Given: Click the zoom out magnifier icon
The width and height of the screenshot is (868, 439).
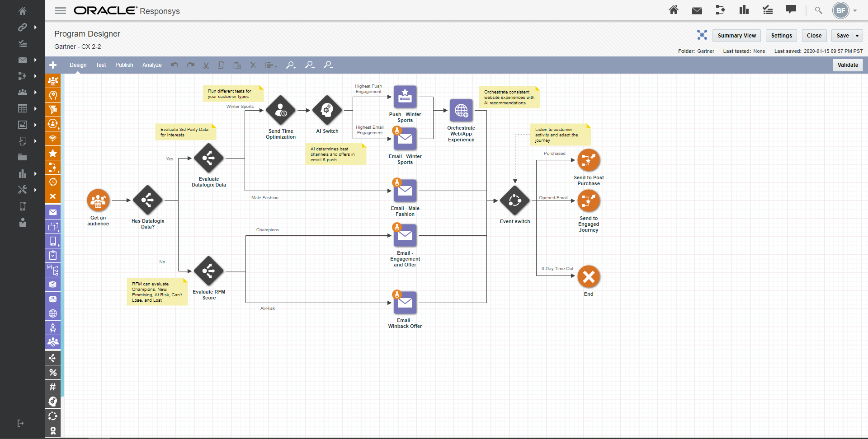Looking at the screenshot, I should point(329,65).
